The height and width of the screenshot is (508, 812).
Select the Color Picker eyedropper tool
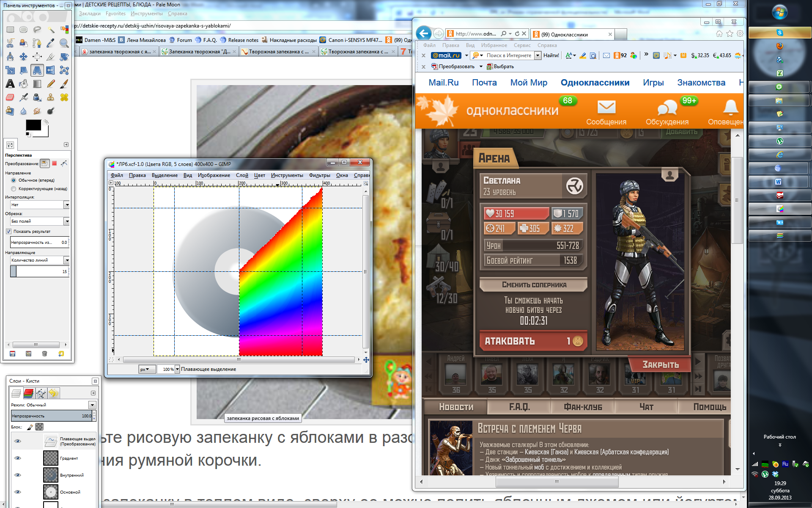(51, 43)
